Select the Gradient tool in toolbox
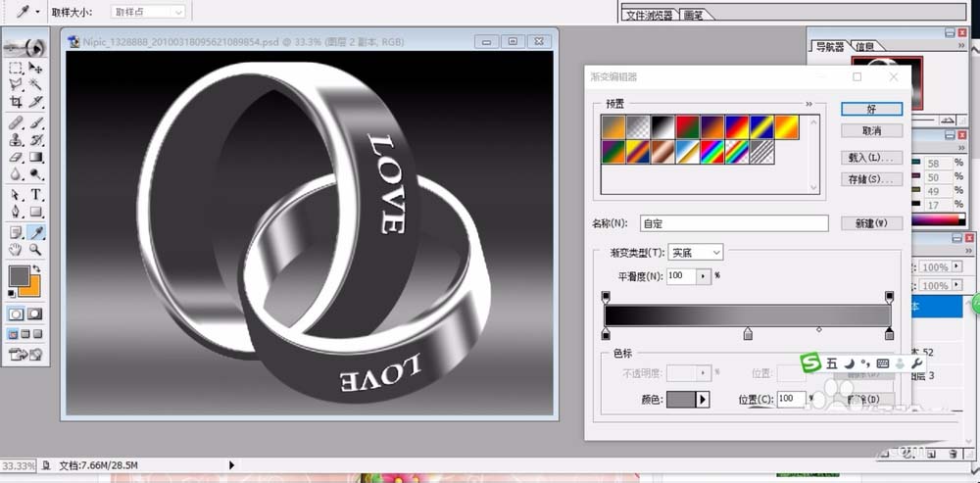This screenshot has width=980, height=483. coord(35,157)
